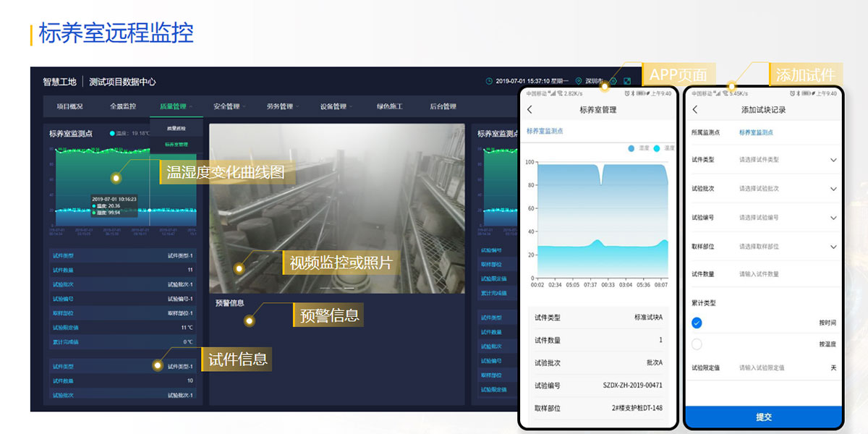The image size is (868, 434).
Task: Select the 按时间 radio button
Action: [697, 323]
